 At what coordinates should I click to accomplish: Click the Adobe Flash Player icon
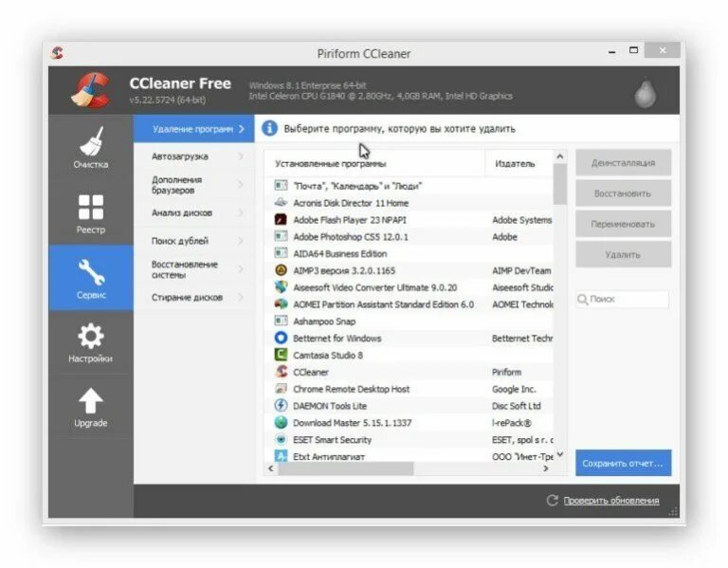[x=281, y=219]
